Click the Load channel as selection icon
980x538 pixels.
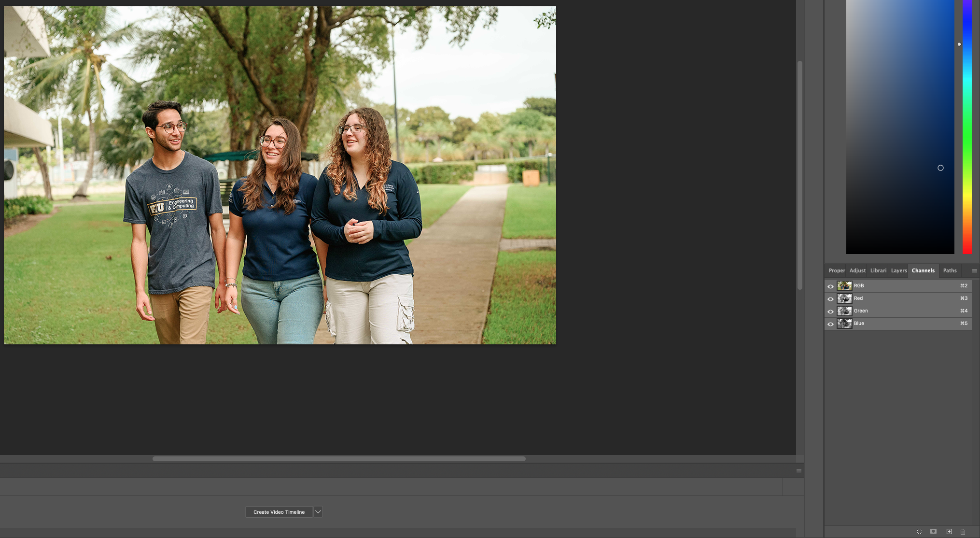[920, 531]
